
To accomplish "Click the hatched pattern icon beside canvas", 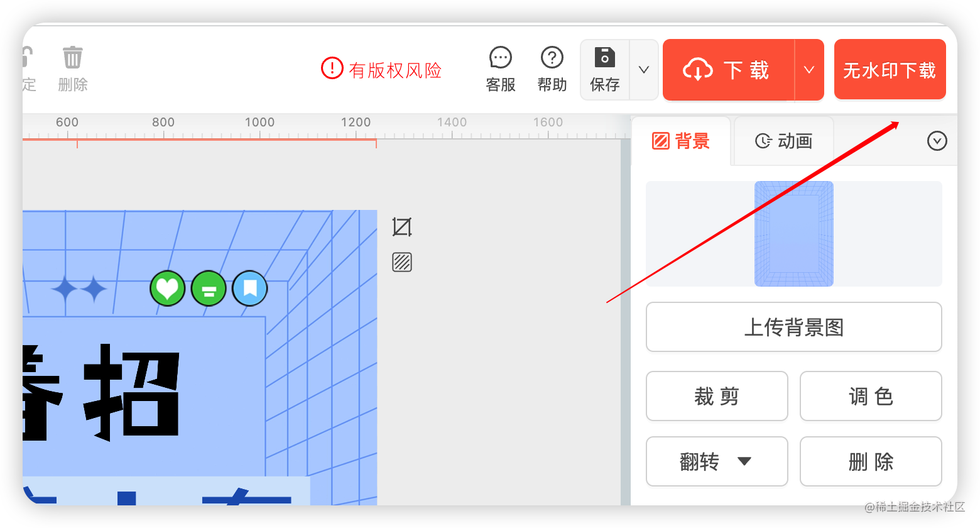I will [x=402, y=261].
